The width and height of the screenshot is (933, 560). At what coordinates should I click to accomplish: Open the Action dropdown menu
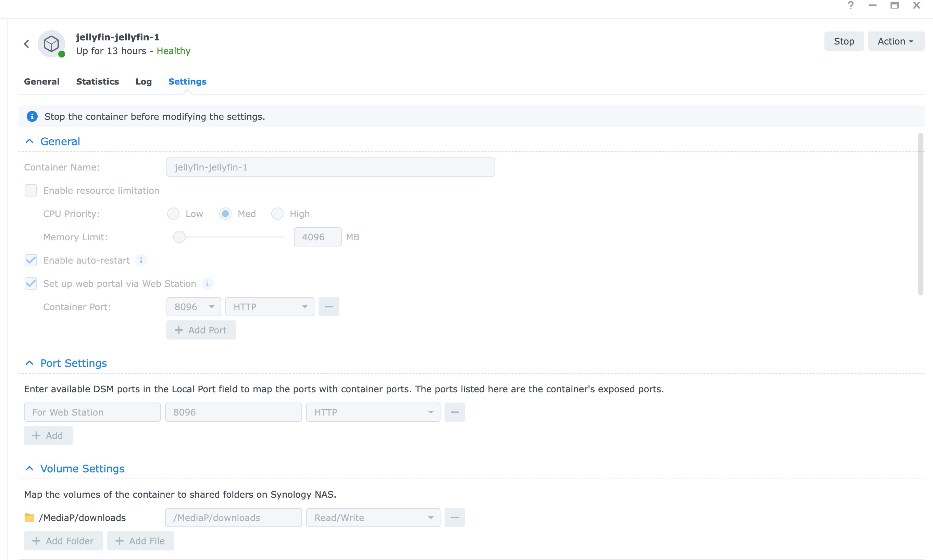point(896,41)
